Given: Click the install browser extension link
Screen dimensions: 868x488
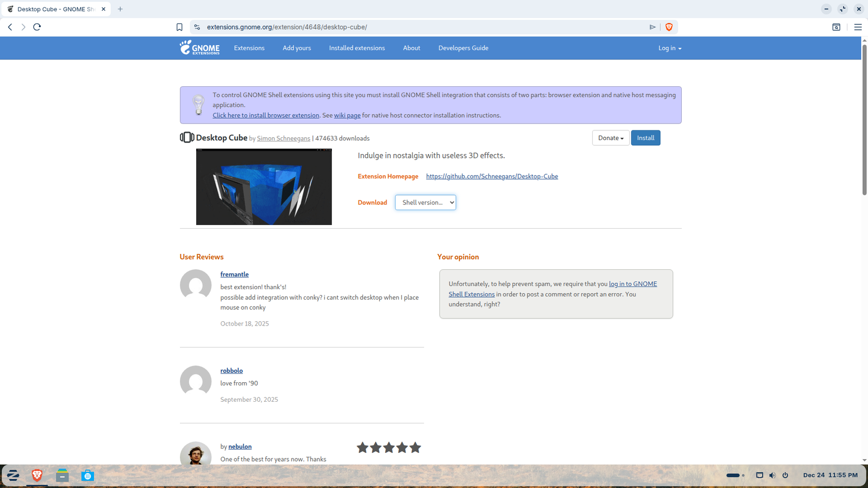Looking at the screenshot, I should point(266,115).
